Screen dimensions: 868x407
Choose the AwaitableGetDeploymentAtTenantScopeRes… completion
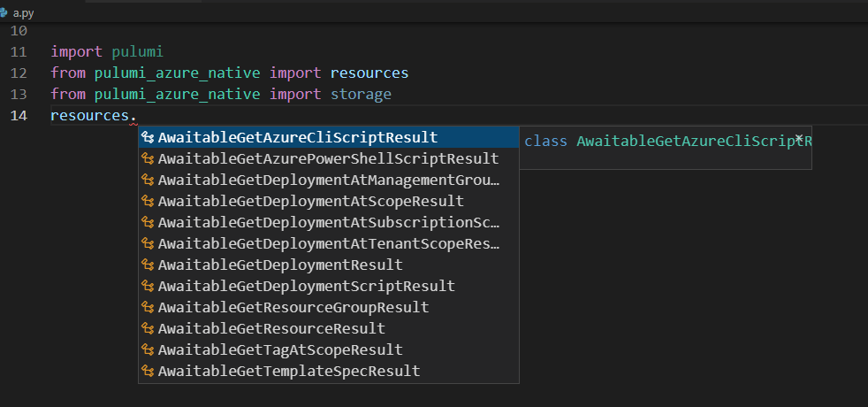pyautogui.click(x=329, y=244)
